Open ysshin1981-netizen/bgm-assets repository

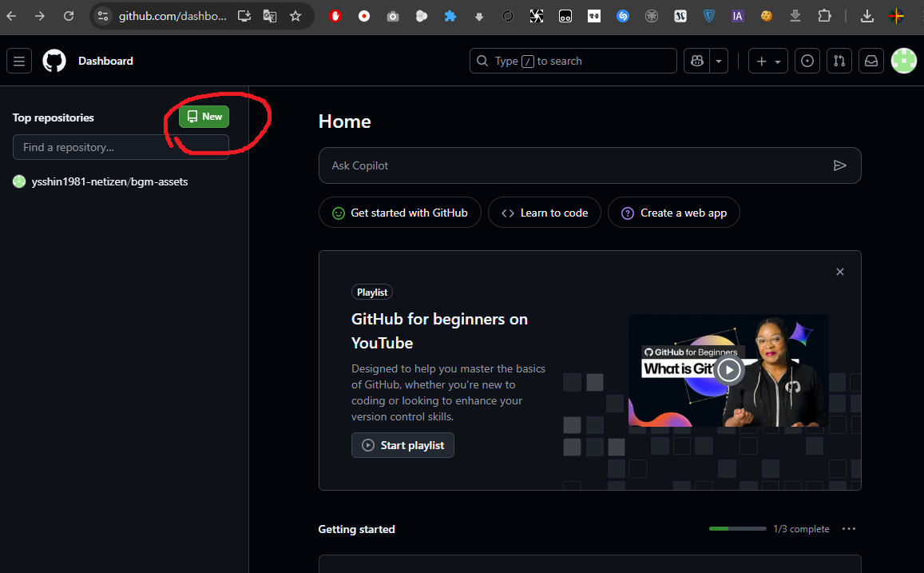pyautogui.click(x=109, y=181)
